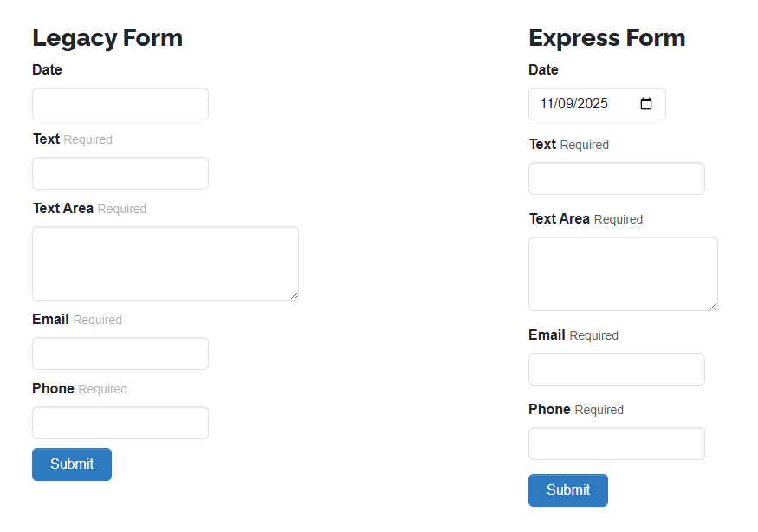The width and height of the screenshot is (758, 532).
Task: Click inside the Express Form Text Area
Action: pos(622,273)
